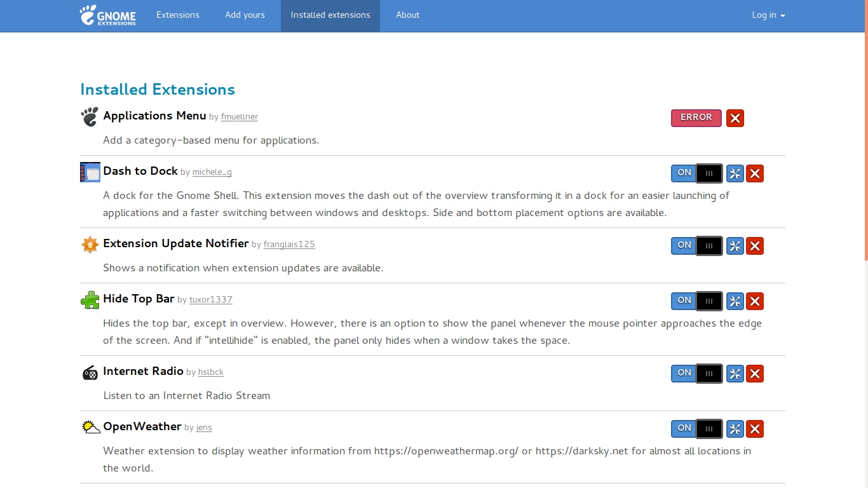This screenshot has width=868, height=488.
Task: Click the OpenWeather sun-cloud icon
Action: tap(91, 427)
